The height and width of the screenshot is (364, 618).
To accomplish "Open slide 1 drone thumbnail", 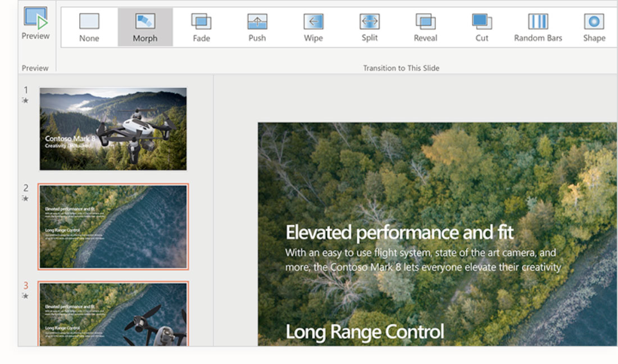I will [x=113, y=129].
